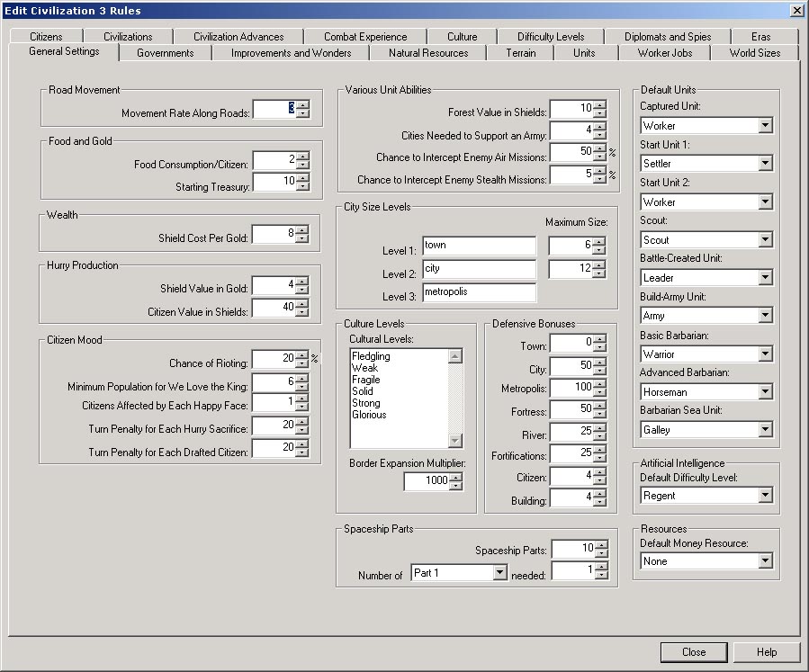Switch to the Terrain tab

pos(521,52)
